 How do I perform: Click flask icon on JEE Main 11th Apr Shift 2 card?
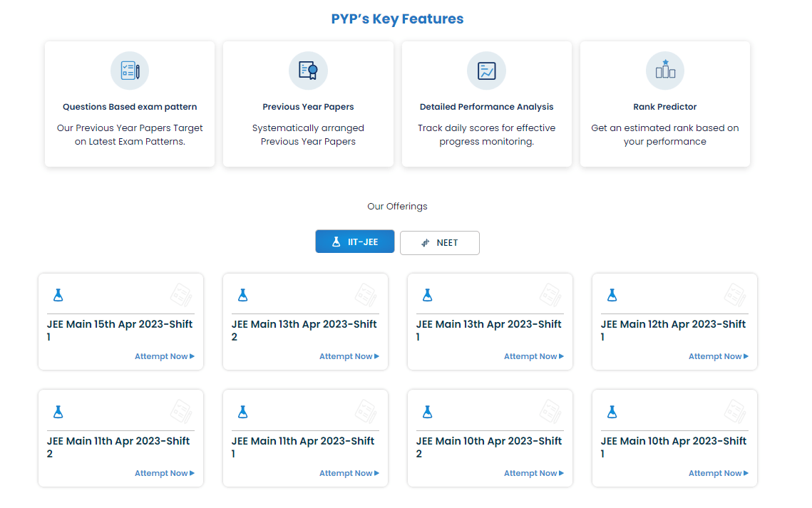[58, 411]
